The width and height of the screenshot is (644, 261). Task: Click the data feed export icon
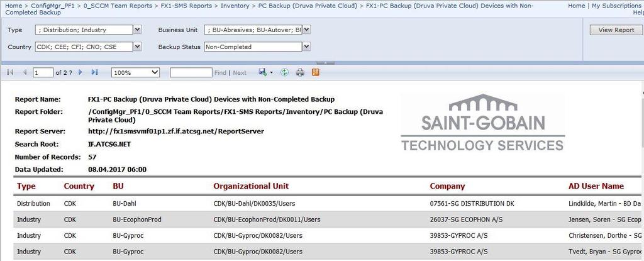pyautogui.click(x=316, y=72)
